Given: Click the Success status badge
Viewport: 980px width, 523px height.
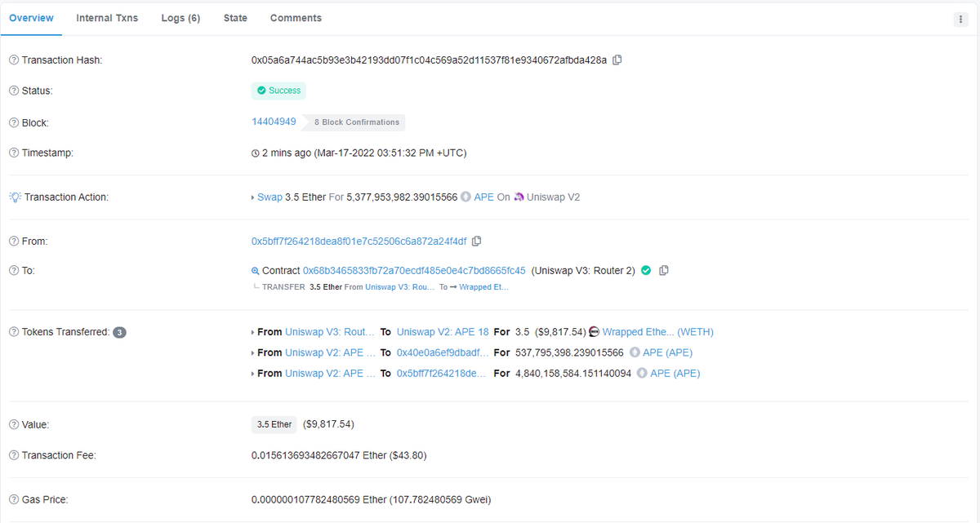Looking at the screenshot, I should click(278, 91).
